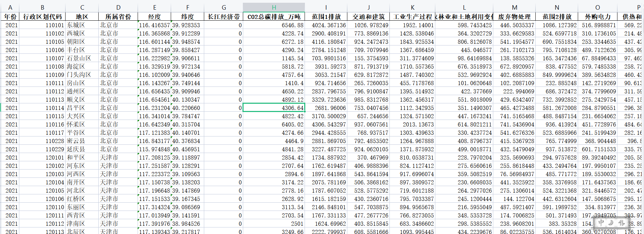Click the 范围1排放 header cell
This screenshot has width=644, height=234.
coord(326,17)
